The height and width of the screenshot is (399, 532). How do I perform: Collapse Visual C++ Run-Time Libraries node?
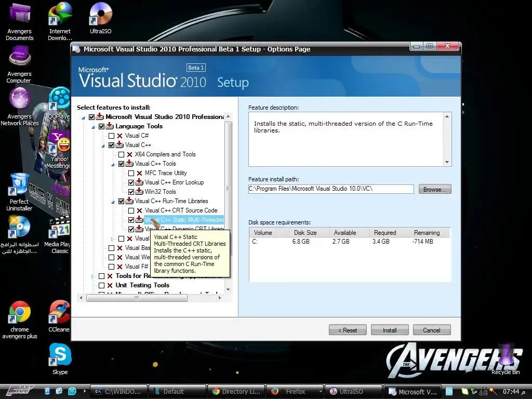click(x=113, y=202)
